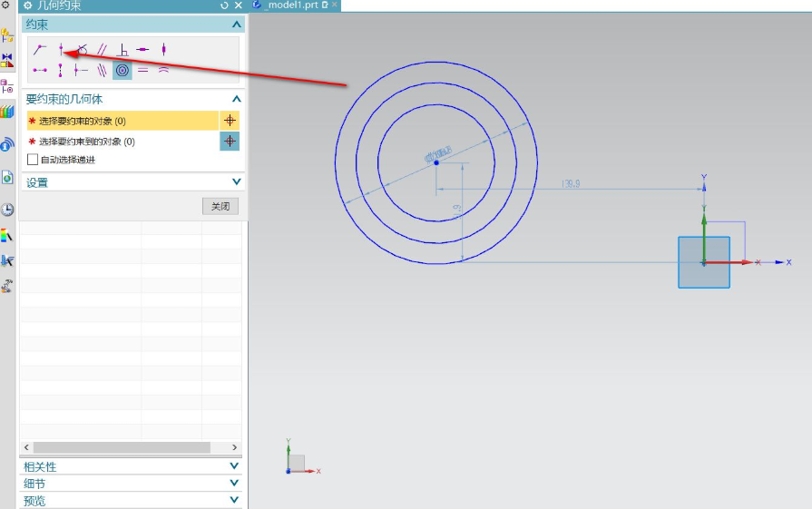
Task: Collapse the 要约束的几何体 section
Action: point(236,99)
